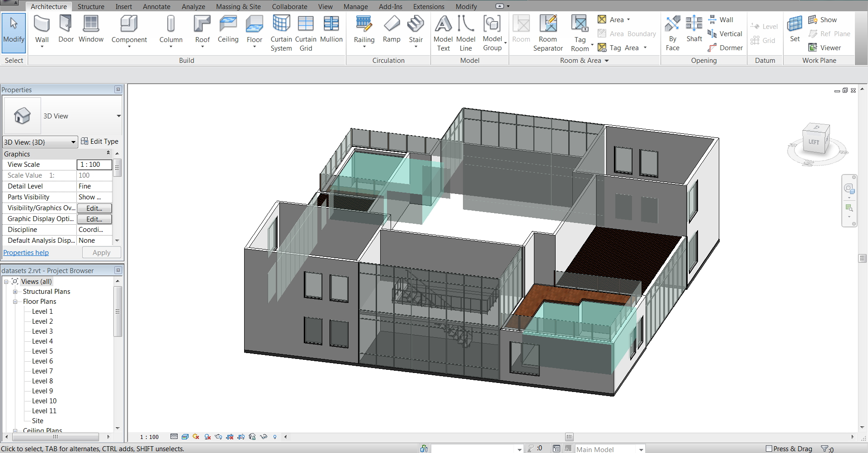
Task: Toggle reveal hidden elements lightbulb
Action: tap(275, 437)
